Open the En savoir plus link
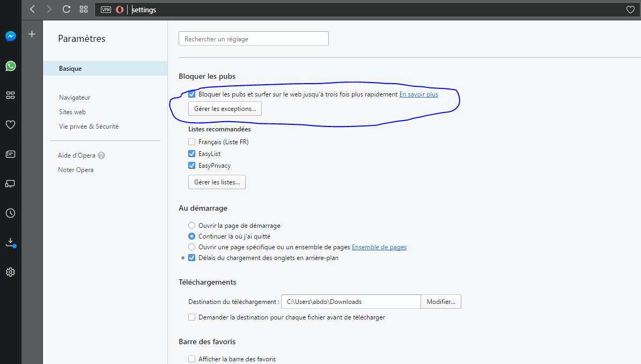This screenshot has height=364, width=641. 418,94
